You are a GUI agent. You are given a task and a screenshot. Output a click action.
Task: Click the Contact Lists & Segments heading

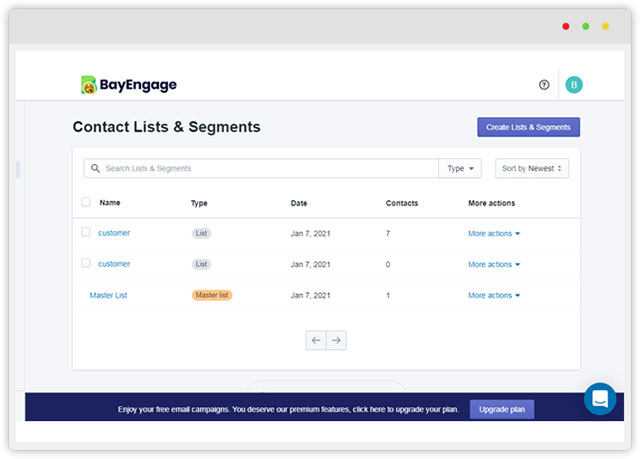167,127
